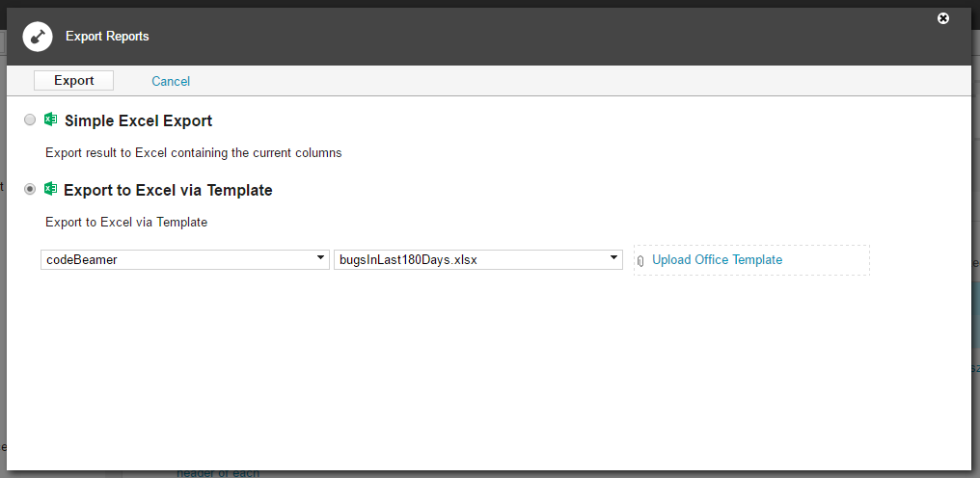Open the Upload Office Template link

(x=717, y=260)
